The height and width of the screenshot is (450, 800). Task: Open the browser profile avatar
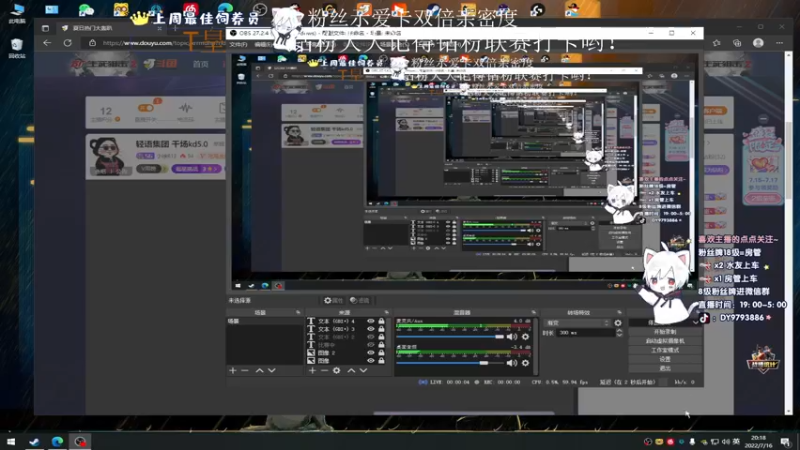coord(758,43)
